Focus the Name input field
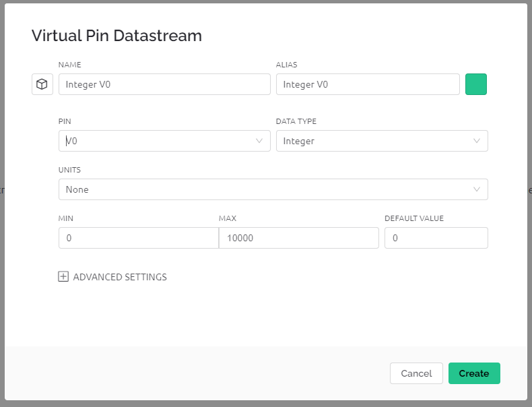The width and height of the screenshot is (532, 407). pos(164,84)
